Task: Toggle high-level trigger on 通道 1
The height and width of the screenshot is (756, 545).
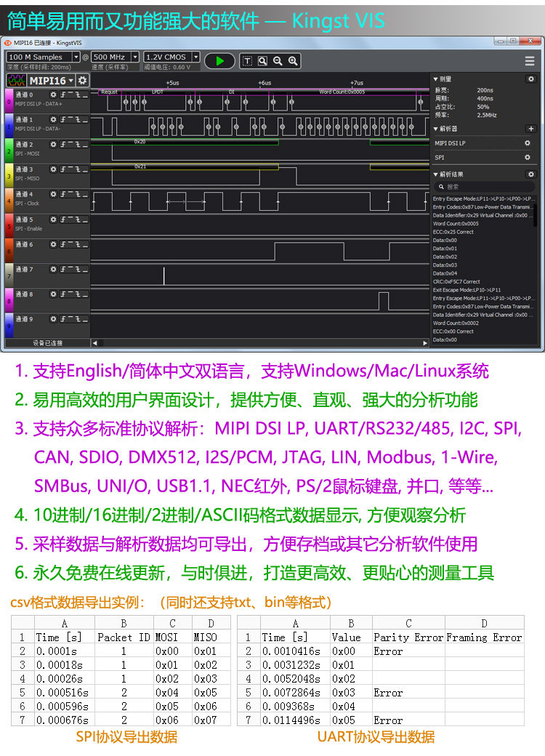Action: (x=70, y=119)
